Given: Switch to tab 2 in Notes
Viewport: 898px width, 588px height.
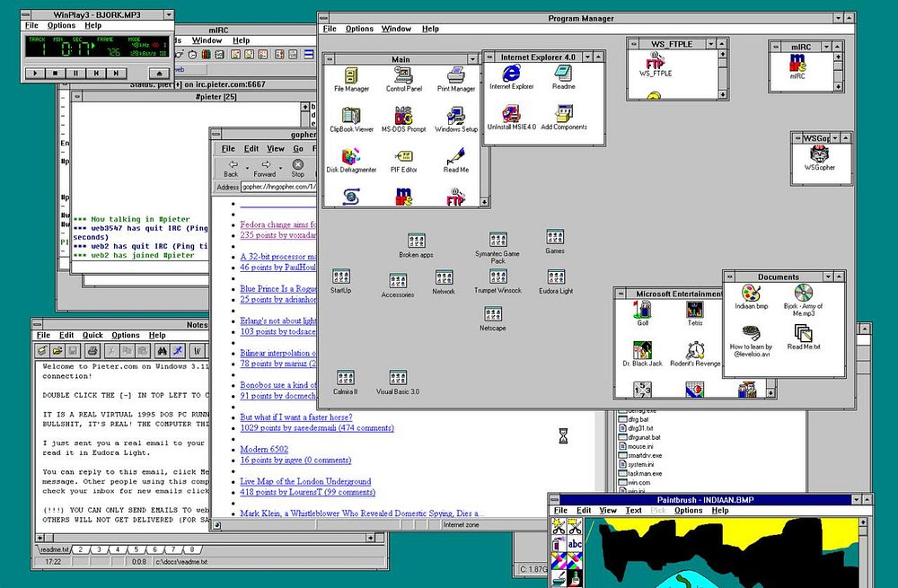Looking at the screenshot, I should [81, 549].
